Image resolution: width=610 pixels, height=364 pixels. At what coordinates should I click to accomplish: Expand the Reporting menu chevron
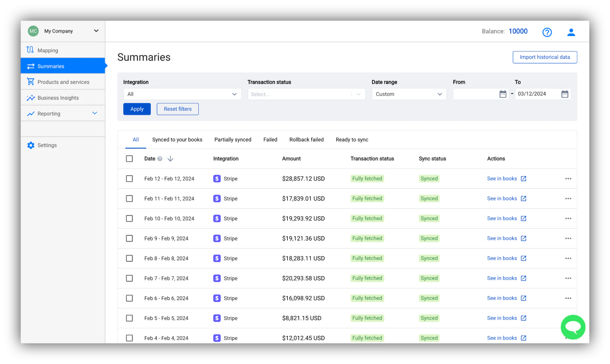tap(95, 113)
